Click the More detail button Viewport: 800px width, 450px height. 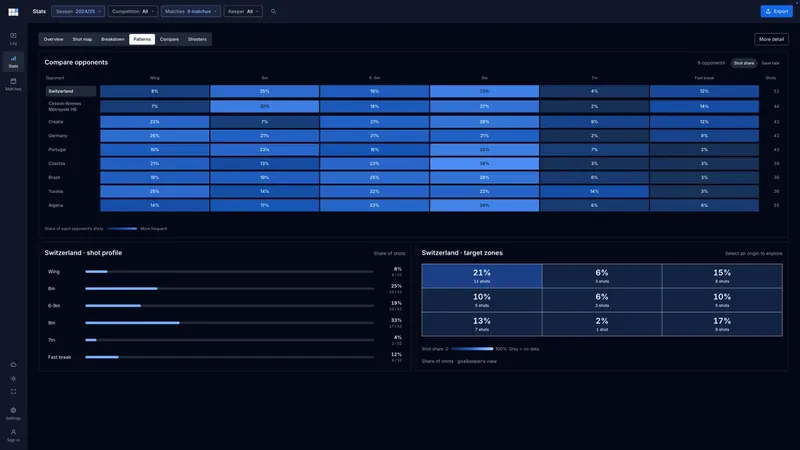(771, 39)
